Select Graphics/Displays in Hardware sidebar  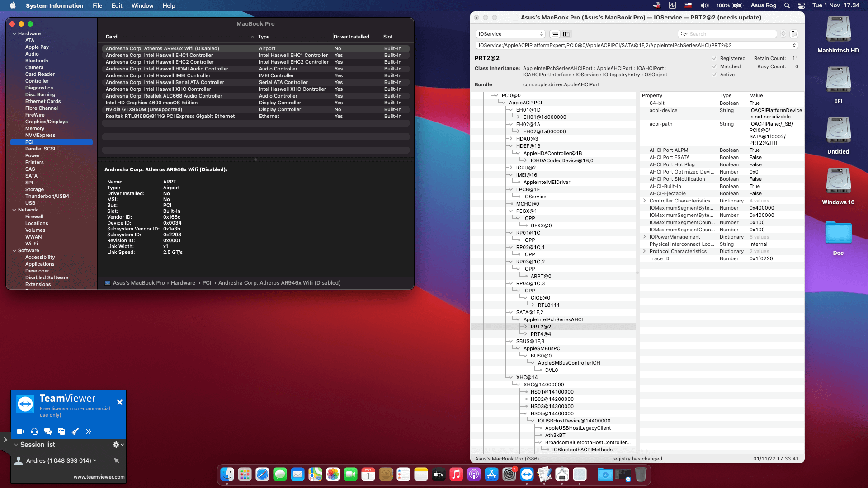click(x=46, y=122)
